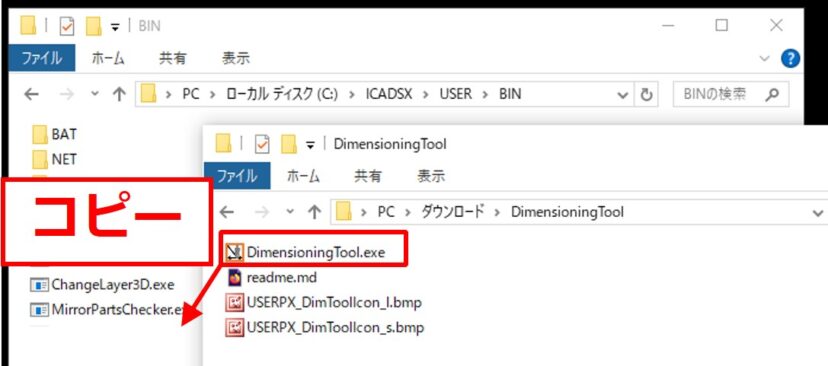Select the BAT folder
828x366 pixels.
click(54, 135)
